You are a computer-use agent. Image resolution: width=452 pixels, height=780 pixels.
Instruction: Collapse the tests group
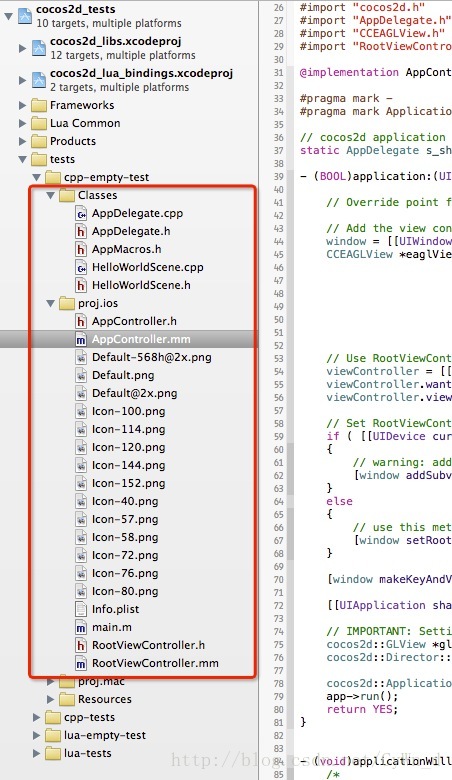click(22, 160)
